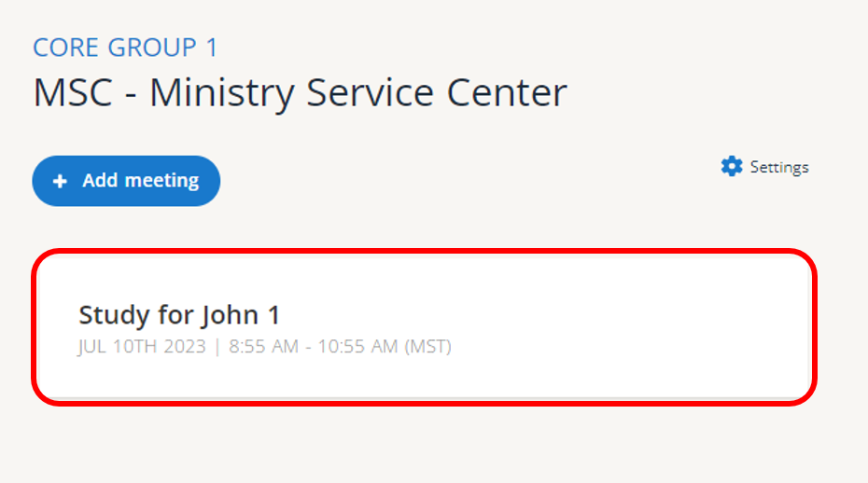Click the (MST) timezone label
This screenshot has width=868, height=483.
[427, 347]
